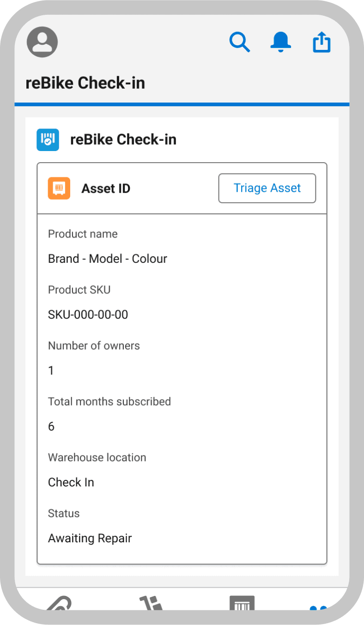The image size is (364, 625).
Task: Tap the reBike Check-in page heading
Action: pos(85,82)
